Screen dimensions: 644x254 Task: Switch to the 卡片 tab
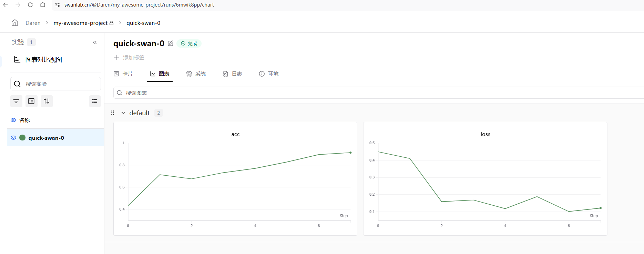(x=123, y=74)
